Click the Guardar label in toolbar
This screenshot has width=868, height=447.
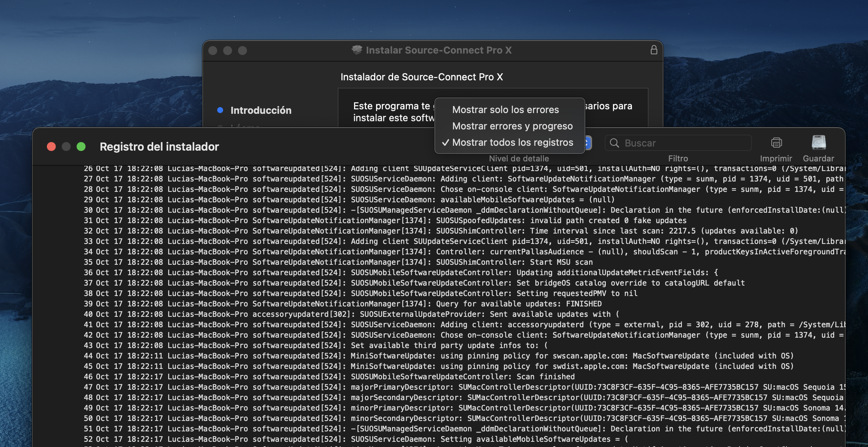point(818,158)
